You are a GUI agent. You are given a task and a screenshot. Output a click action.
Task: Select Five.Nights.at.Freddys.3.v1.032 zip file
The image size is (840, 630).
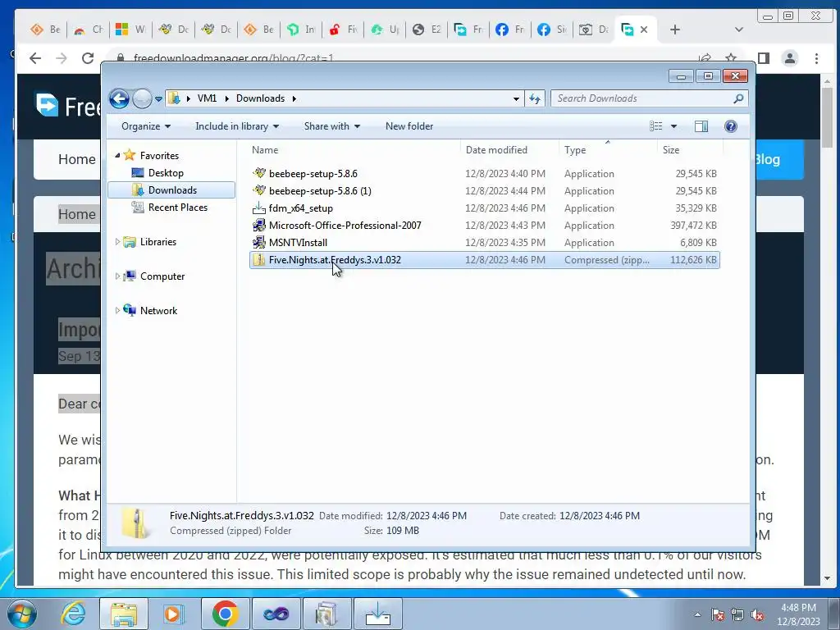tap(484, 260)
